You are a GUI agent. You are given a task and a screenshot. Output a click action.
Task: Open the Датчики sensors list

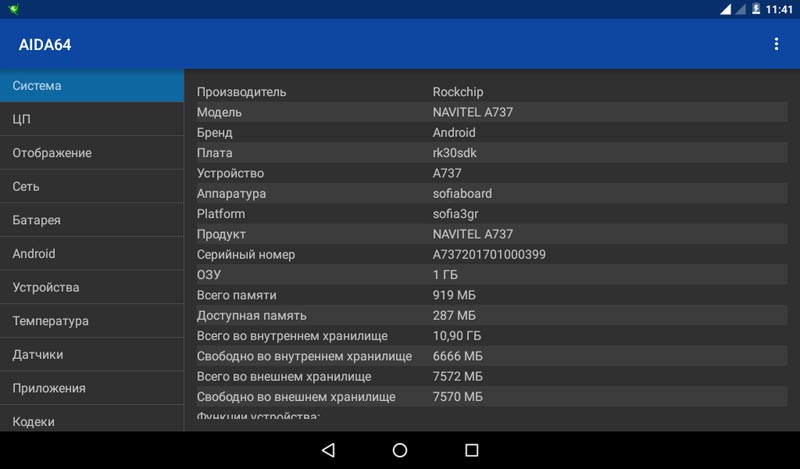92,355
